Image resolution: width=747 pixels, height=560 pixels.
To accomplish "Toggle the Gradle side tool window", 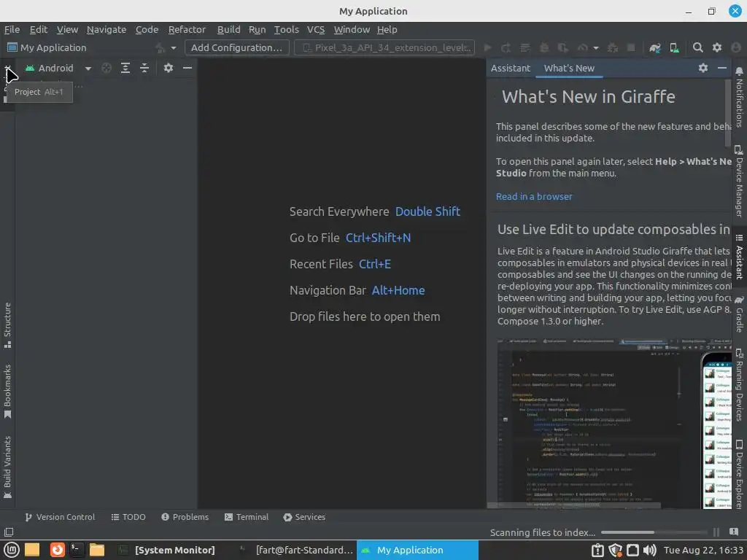I will tap(739, 314).
